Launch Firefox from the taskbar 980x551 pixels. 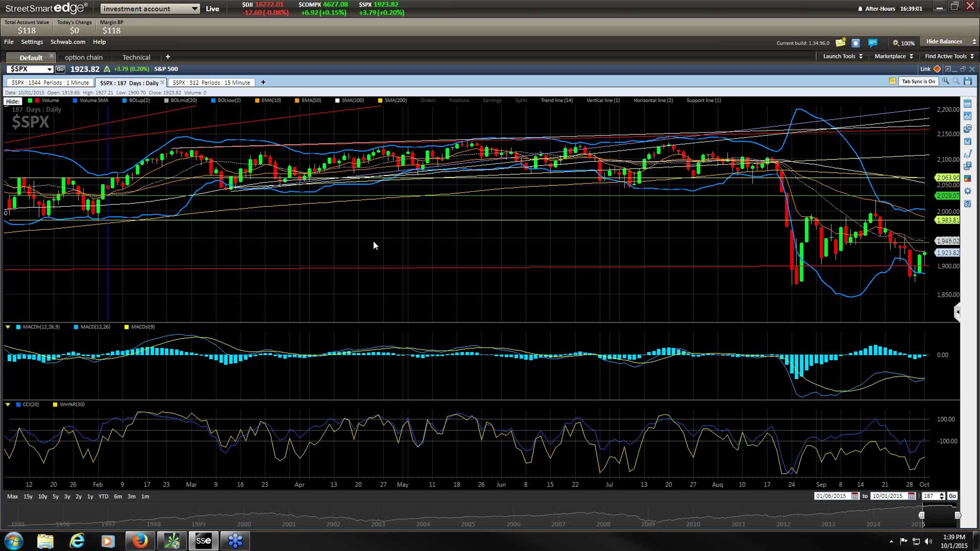(140, 541)
